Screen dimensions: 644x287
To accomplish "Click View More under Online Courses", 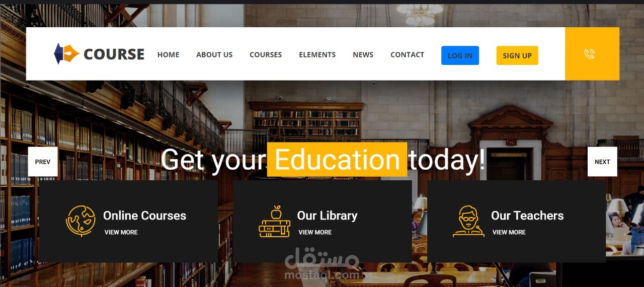I will pos(121,232).
